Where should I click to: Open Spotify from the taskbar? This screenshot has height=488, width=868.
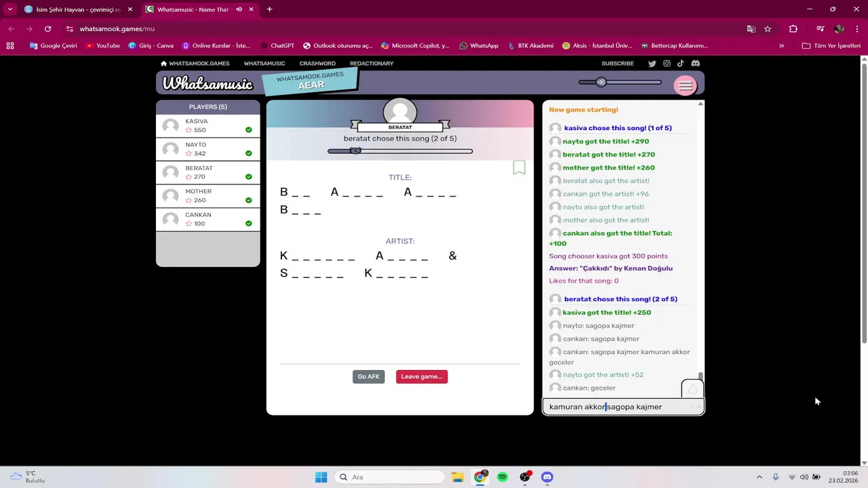point(502,477)
